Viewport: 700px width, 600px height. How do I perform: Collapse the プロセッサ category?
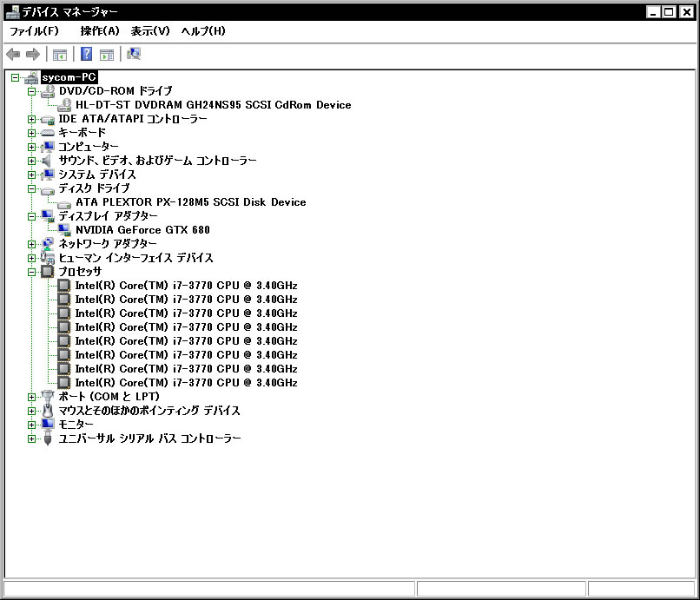click(32, 272)
